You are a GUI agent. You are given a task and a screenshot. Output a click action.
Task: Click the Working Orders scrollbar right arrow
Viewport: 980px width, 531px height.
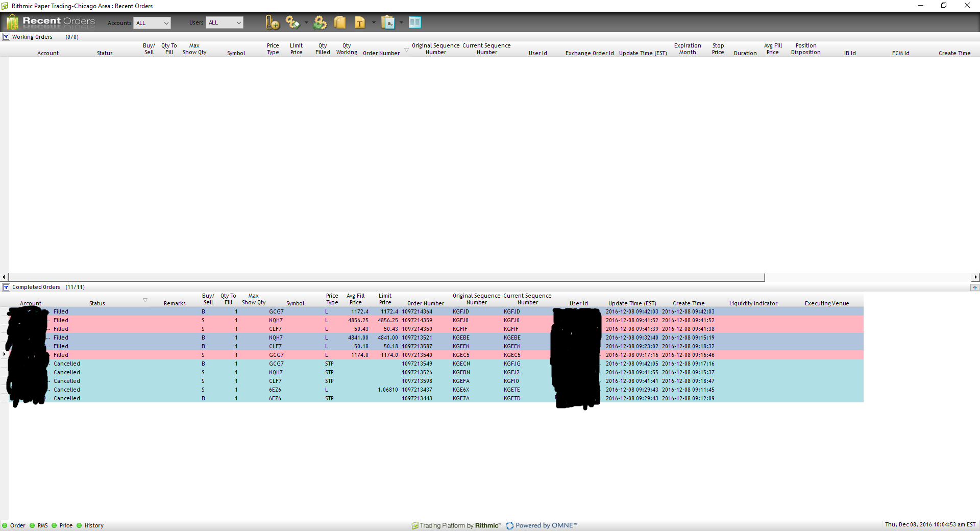click(975, 277)
